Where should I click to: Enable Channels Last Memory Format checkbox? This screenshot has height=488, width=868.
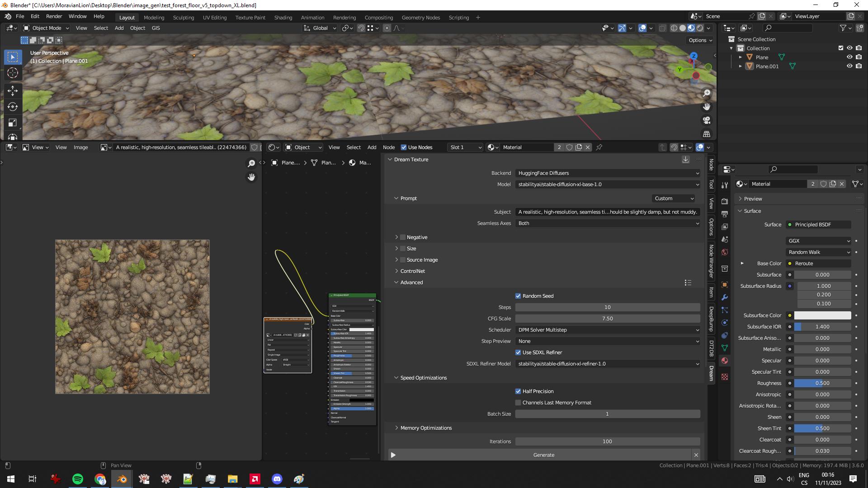(x=518, y=403)
